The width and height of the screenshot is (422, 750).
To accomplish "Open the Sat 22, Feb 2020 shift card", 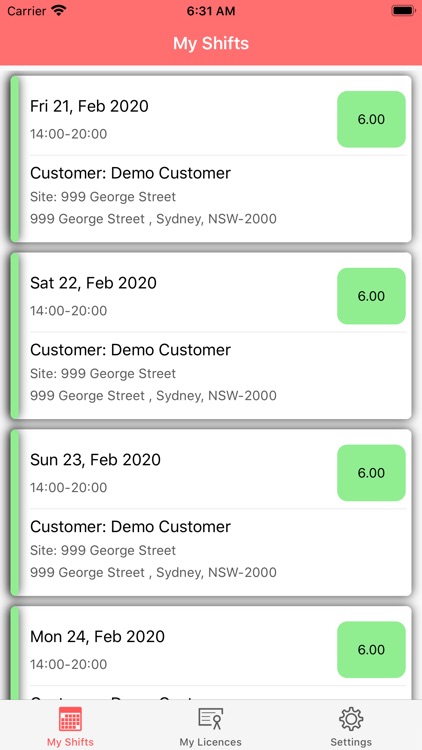I will coord(211,336).
